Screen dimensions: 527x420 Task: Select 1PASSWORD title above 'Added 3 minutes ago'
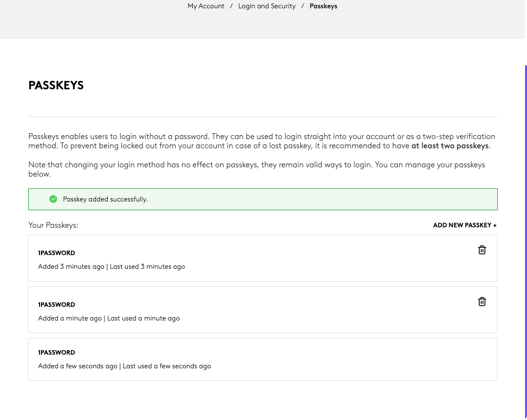click(x=57, y=253)
